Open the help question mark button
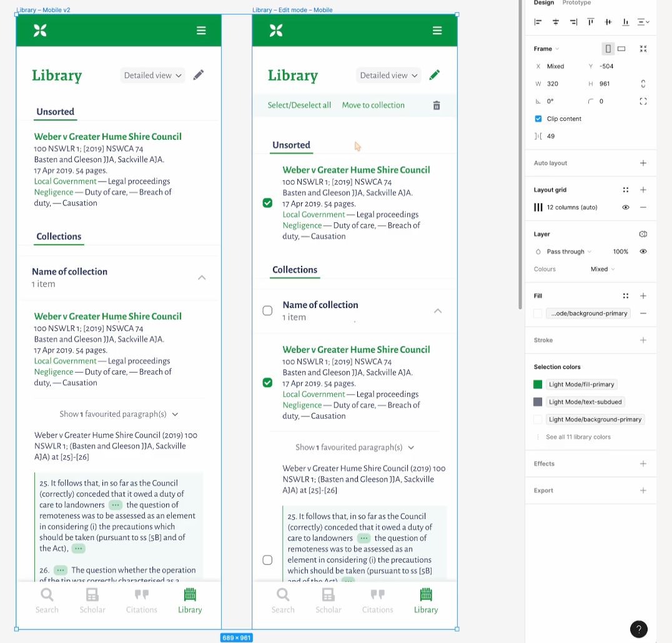 tap(638, 629)
